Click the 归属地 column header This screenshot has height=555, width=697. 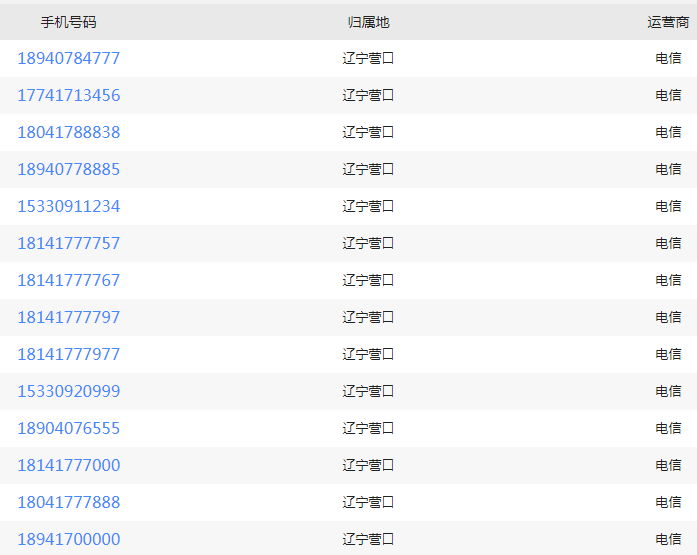tap(369, 22)
